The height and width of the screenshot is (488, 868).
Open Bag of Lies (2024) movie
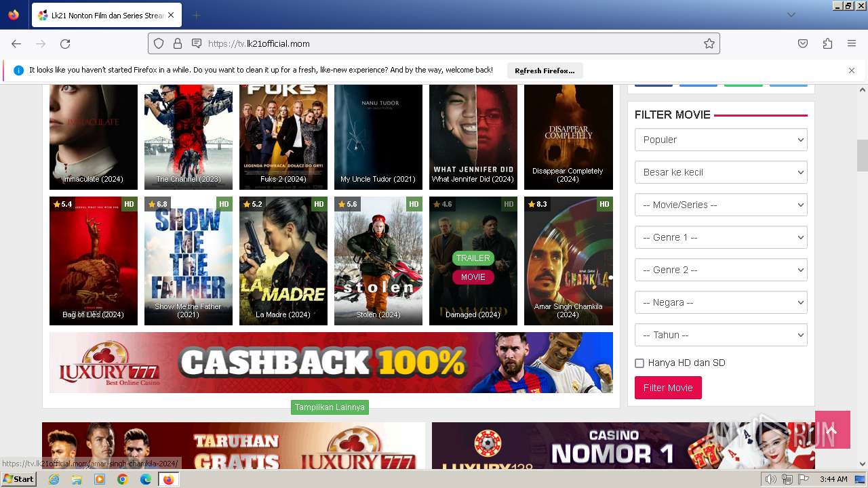(x=94, y=261)
